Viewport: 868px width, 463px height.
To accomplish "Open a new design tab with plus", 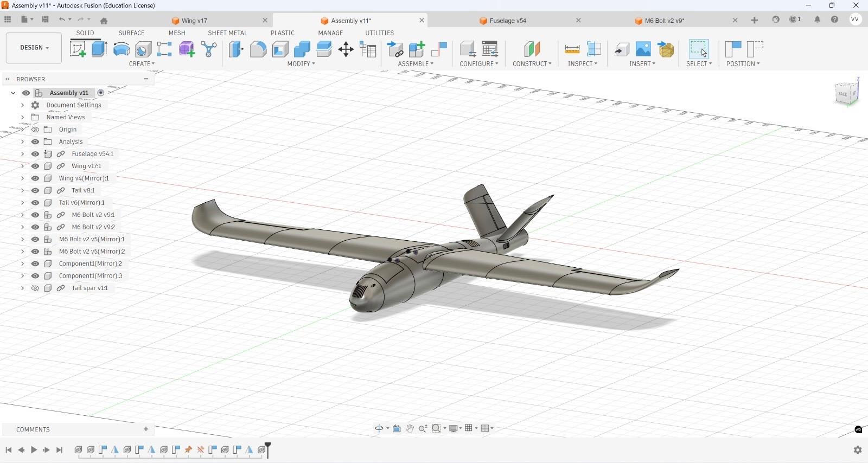I will pyautogui.click(x=754, y=20).
